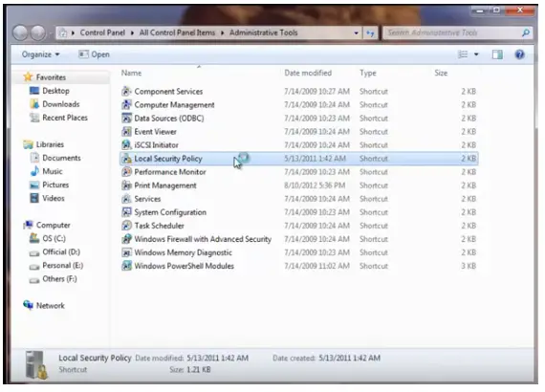Go forward with the Forward arrow button
Viewport: 545px width, 392px height.
click(x=38, y=33)
